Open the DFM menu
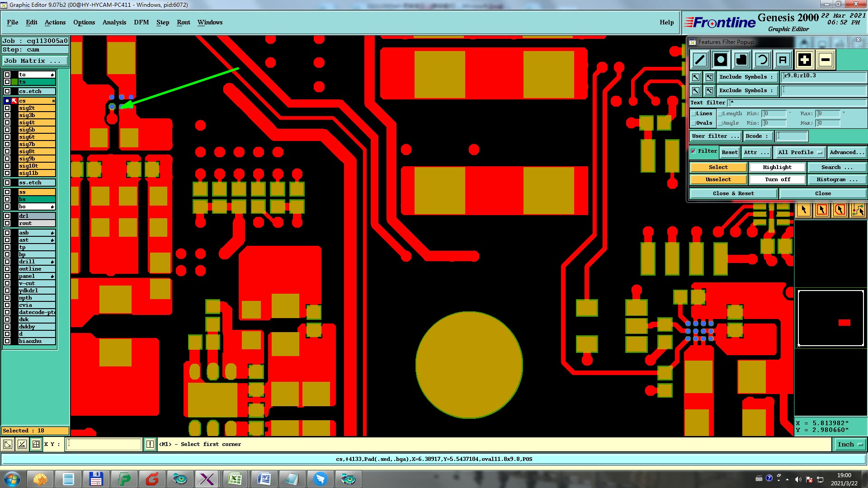 pyautogui.click(x=141, y=22)
